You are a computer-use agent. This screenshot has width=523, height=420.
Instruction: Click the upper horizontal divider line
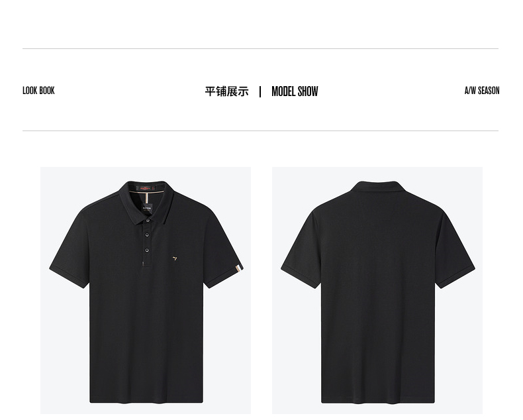click(x=260, y=49)
